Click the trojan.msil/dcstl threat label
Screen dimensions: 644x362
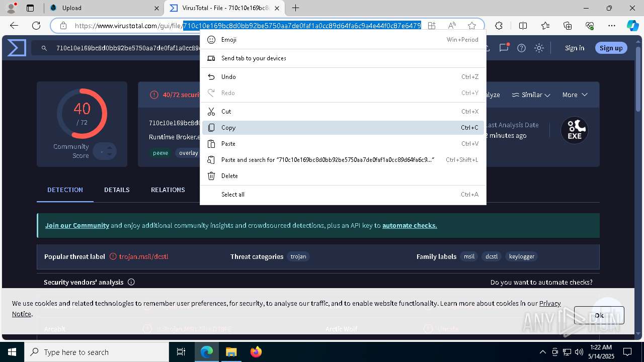pyautogui.click(x=143, y=256)
